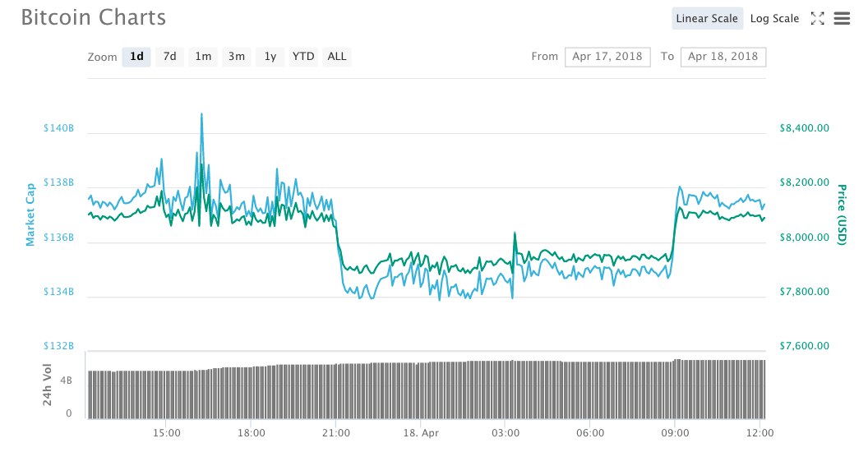Switch to Linear Scale
Screen dimensions: 868x452
click(x=707, y=18)
